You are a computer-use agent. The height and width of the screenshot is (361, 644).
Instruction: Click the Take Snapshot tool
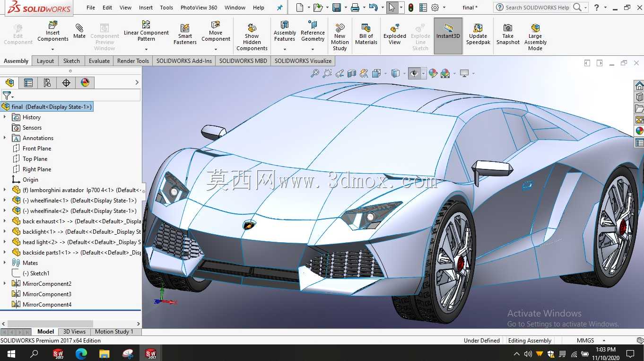(x=508, y=34)
